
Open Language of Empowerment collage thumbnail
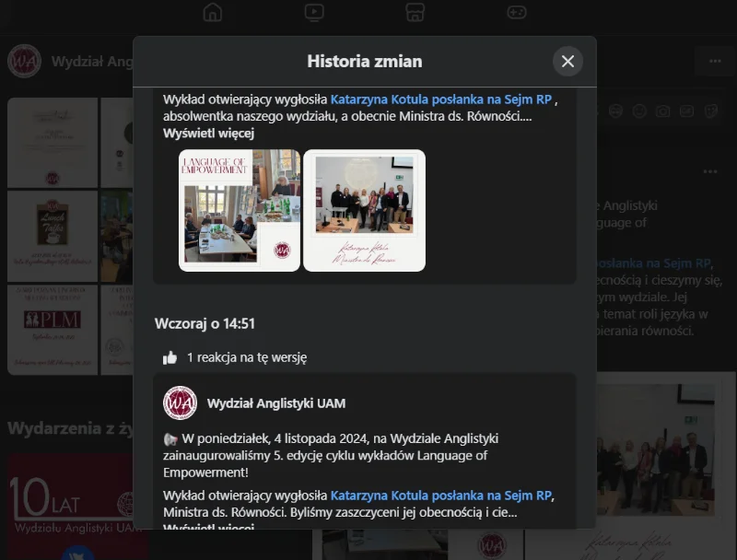pyautogui.click(x=240, y=211)
